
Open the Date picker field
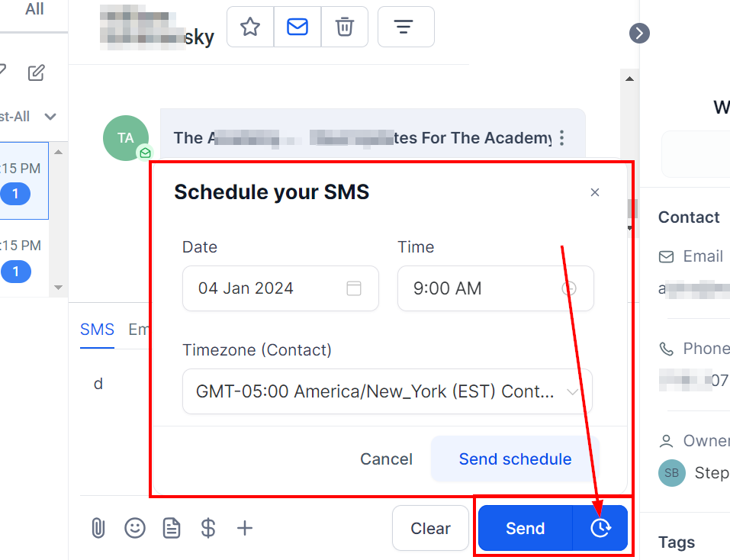pyautogui.click(x=280, y=288)
